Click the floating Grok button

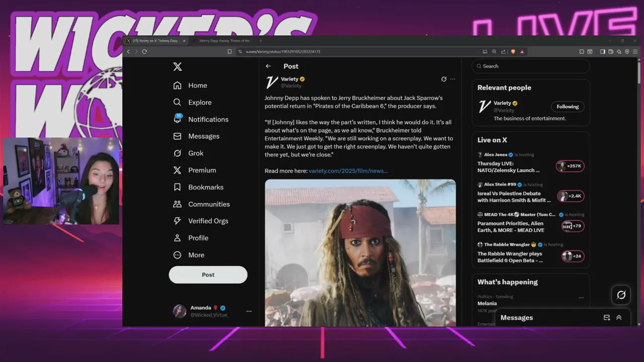click(621, 295)
